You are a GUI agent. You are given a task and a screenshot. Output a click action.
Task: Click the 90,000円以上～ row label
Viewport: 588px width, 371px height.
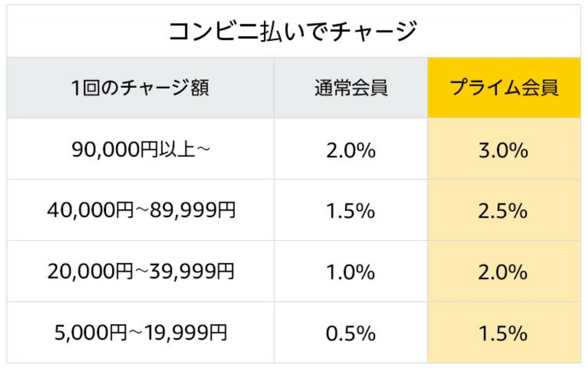tap(140, 150)
